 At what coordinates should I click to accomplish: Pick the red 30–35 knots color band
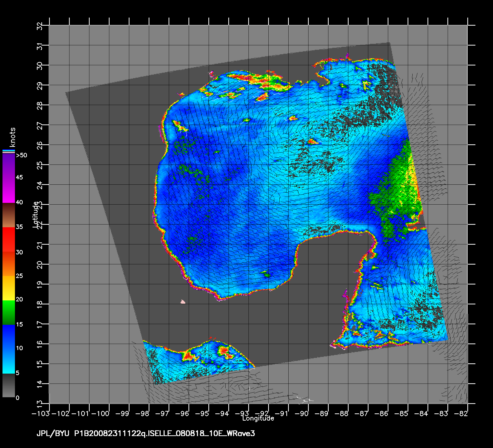[9, 239]
